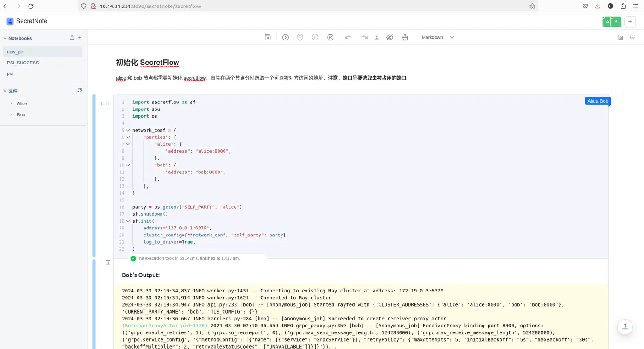Run the current cell with play icon

pos(286,37)
